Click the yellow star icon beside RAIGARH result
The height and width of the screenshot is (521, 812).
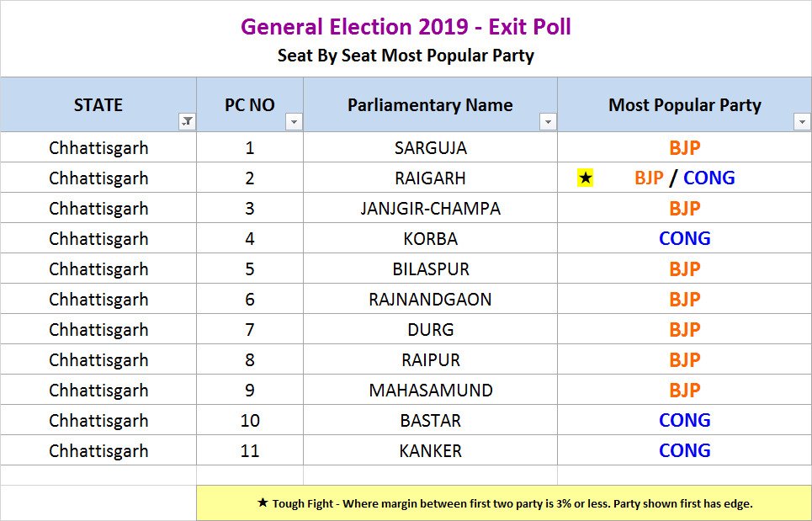(x=586, y=178)
